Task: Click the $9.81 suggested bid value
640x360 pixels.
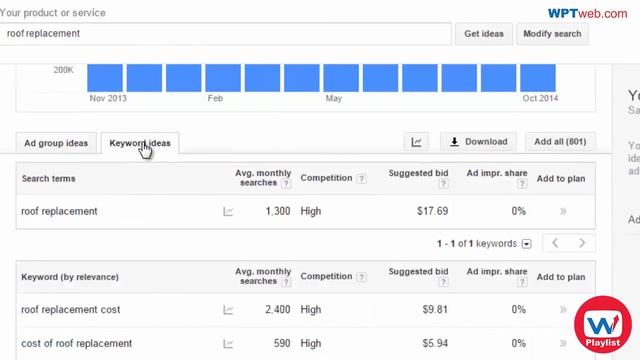Action: click(435, 309)
